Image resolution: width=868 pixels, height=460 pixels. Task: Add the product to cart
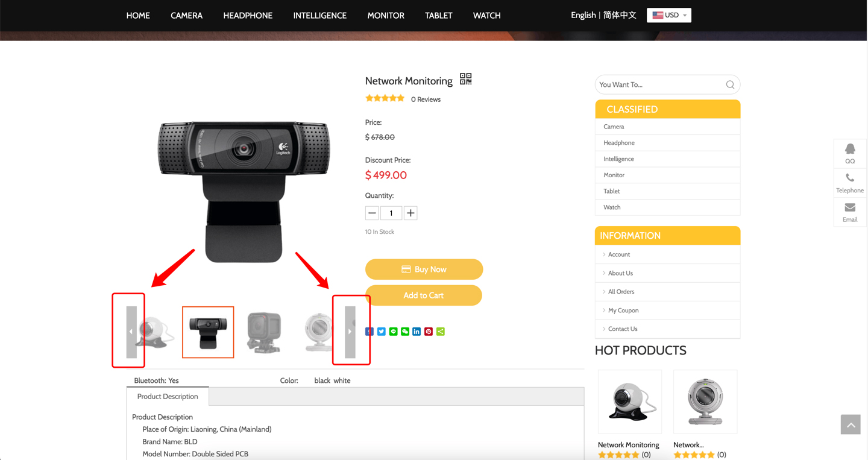(x=424, y=295)
